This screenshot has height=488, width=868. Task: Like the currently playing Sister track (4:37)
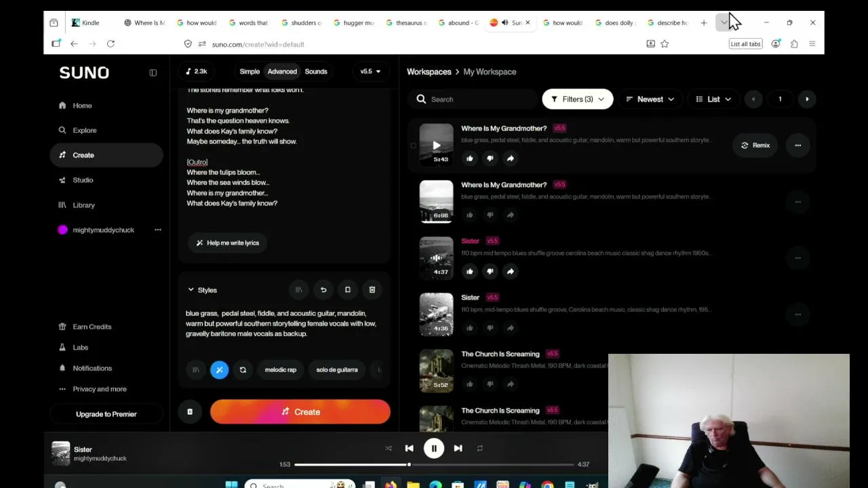click(469, 272)
